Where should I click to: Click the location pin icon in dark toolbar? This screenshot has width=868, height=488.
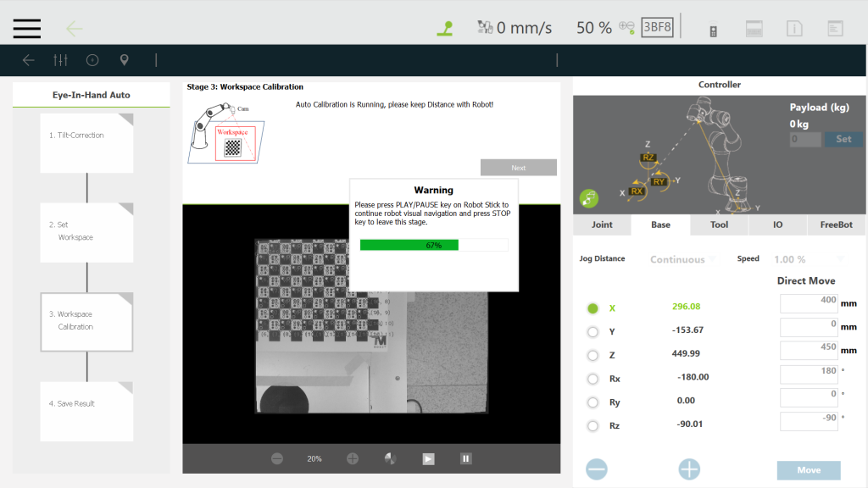pyautogui.click(x=125, y=60)
